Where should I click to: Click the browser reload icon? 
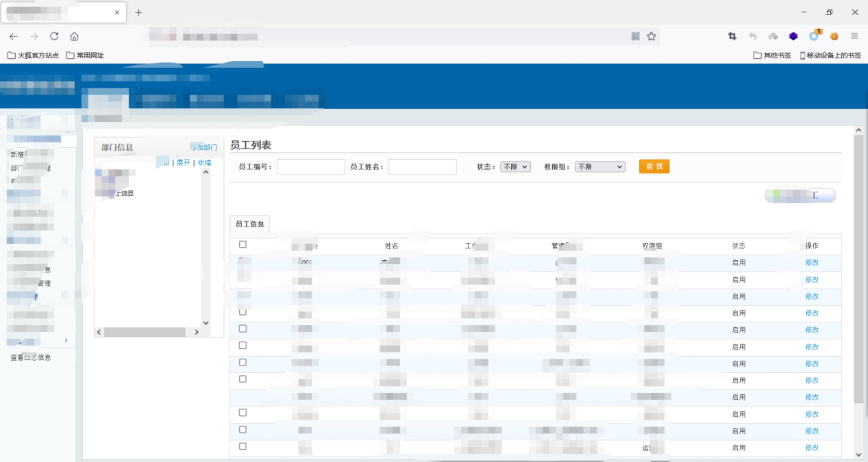[54, 36]
